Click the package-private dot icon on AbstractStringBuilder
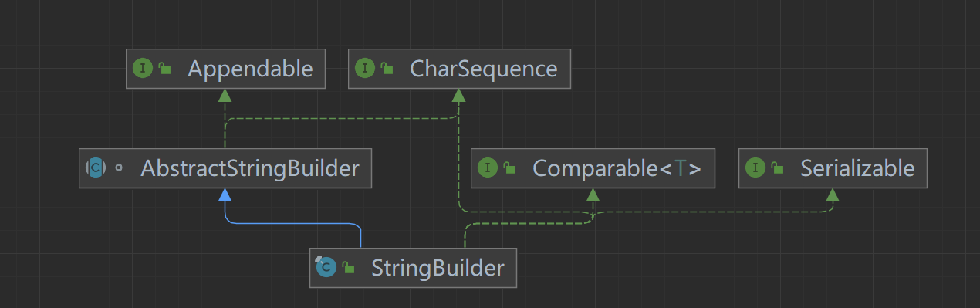The image size is (980, 308). click(x=119, y=168)
